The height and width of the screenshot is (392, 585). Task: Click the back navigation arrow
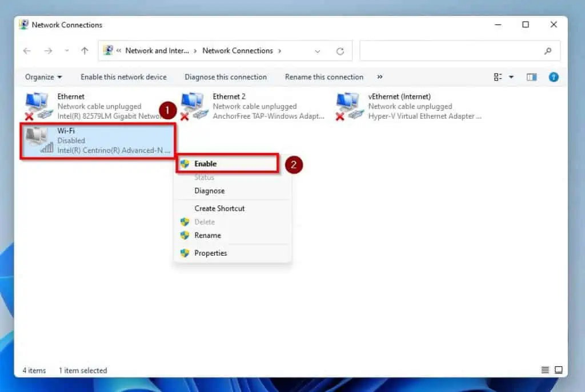[27, 51]
